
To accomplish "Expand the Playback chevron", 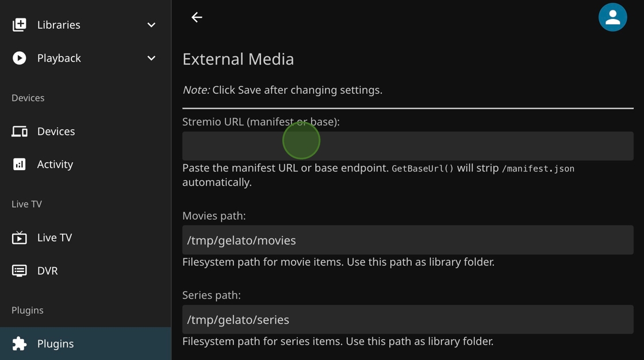I will (x=151, y=58).
